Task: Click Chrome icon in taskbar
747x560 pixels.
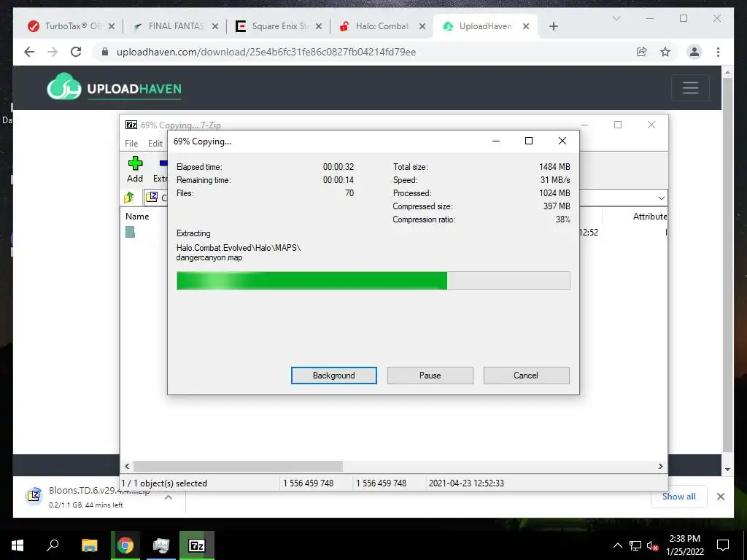Action: pos(125,545)
